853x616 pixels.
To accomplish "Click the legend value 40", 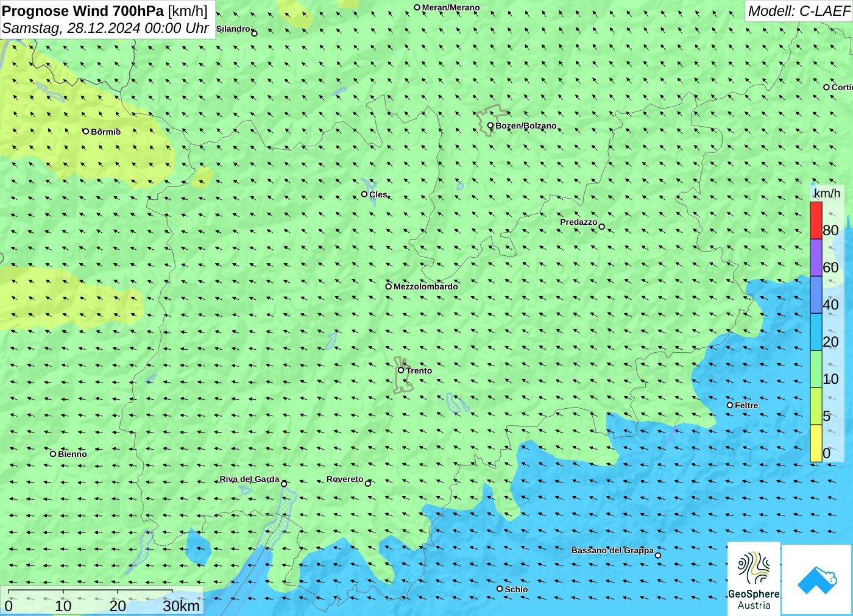I will (x=830, y=305).
